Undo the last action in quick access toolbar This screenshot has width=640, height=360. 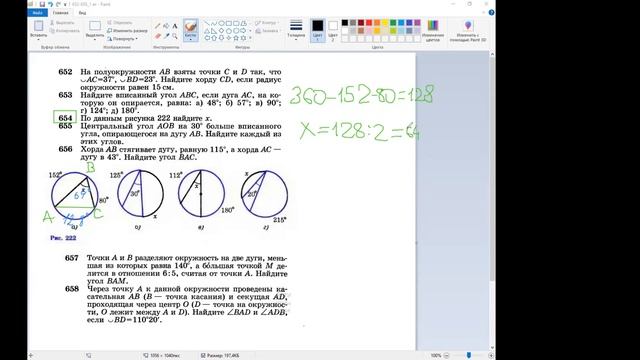pyautogui.click(x=50, y=4)
